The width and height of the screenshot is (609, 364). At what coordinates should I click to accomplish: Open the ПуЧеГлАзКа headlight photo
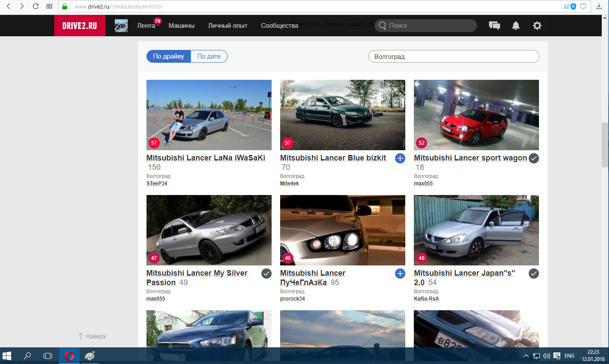click(343, 230)
